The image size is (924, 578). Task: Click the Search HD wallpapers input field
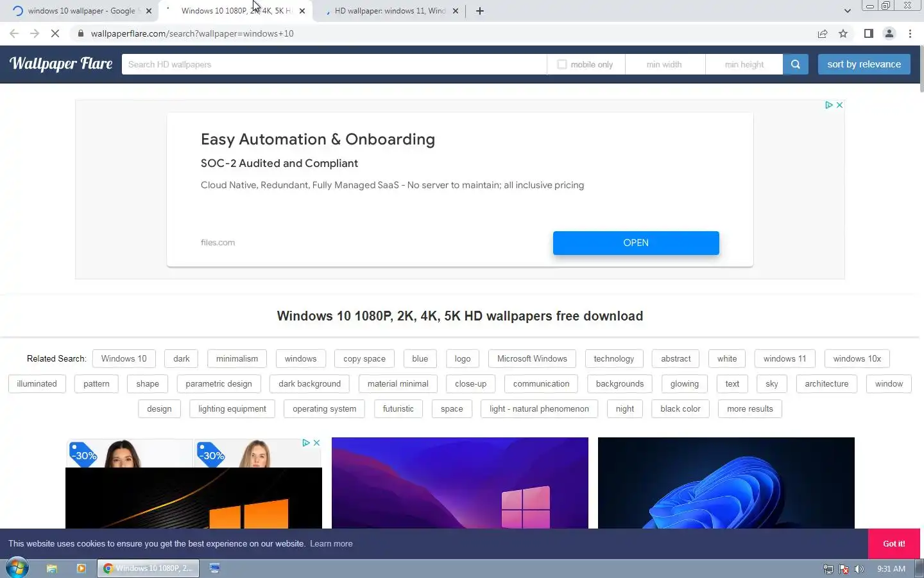click(x=334, y=64)
